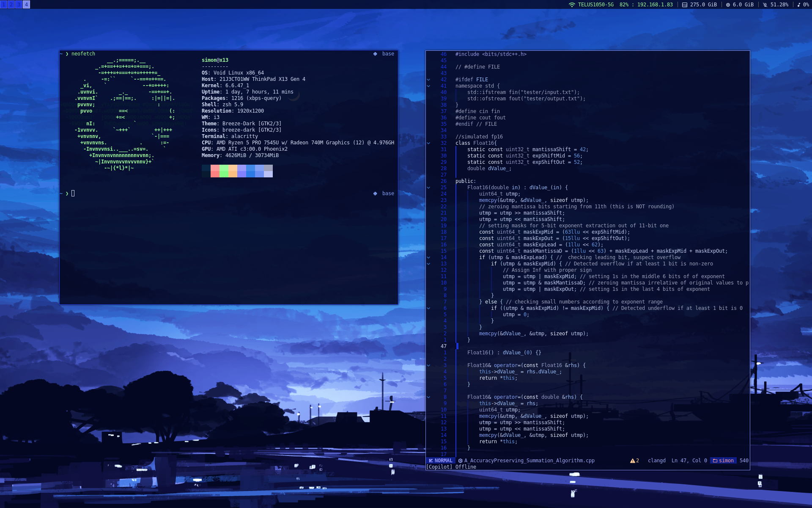Viewport: 812px width, 508px height.
Task: Click the disk icon beside 275.0 GiB
Action: [685, 5]
